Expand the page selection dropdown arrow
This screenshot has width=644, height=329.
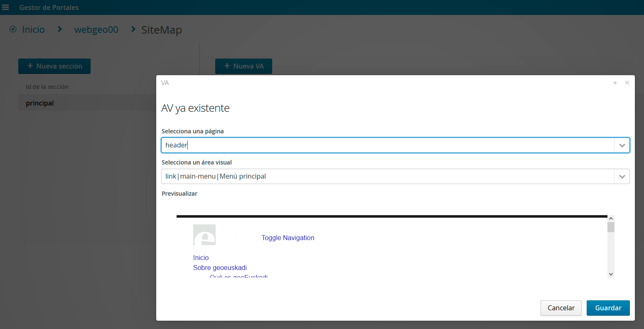(x=622, y=145)
